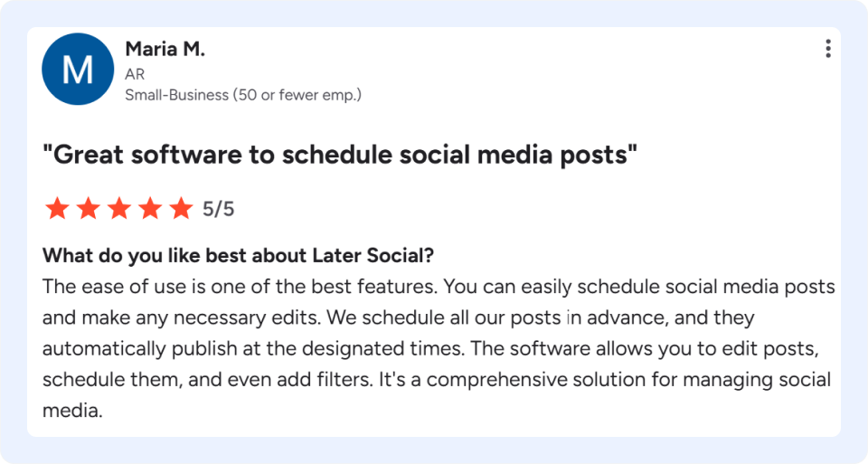
Task: Click the letter M inside the avatar
Action: pos(78,70)
